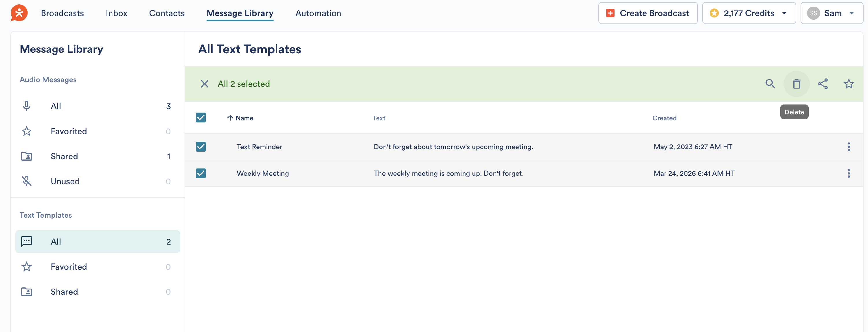This screenshot has height=332, width=868.
Task: Click the orange app logo
Action: click(x=19, y=13)
